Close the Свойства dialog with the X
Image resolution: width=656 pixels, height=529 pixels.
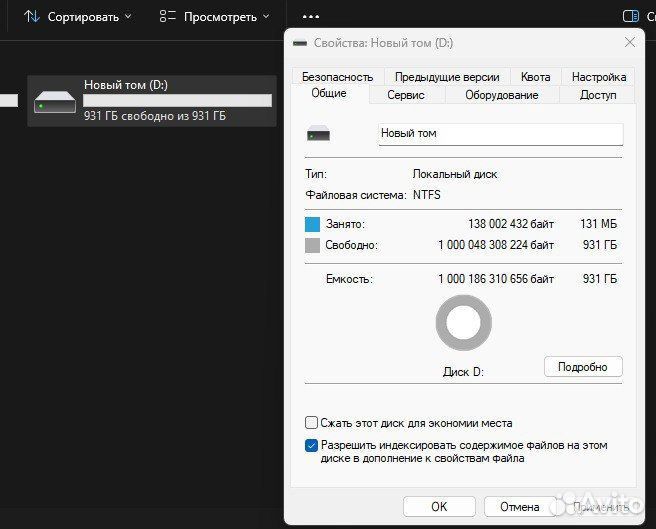point(630,42)
